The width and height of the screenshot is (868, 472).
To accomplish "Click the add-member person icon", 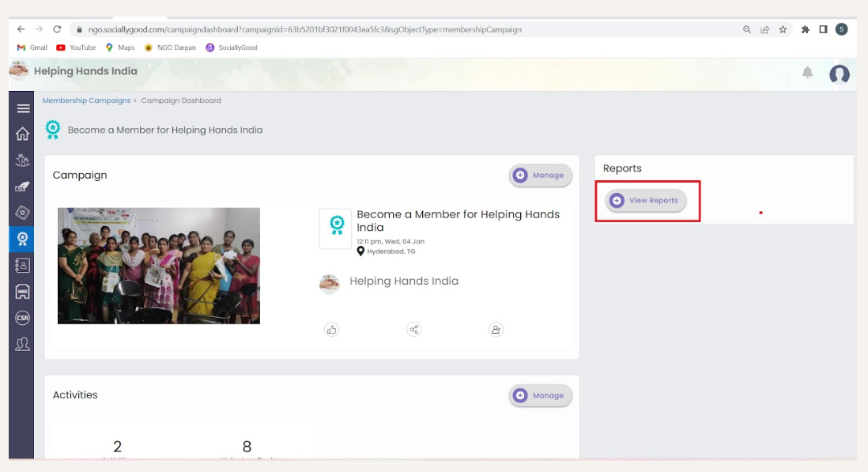I will (496, 330).
